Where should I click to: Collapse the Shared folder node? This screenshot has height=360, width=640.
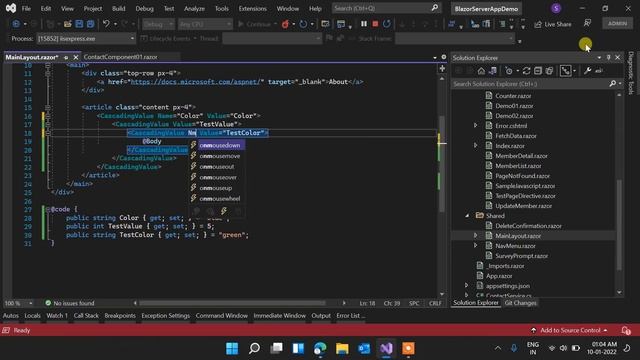(x=467, y=216)
